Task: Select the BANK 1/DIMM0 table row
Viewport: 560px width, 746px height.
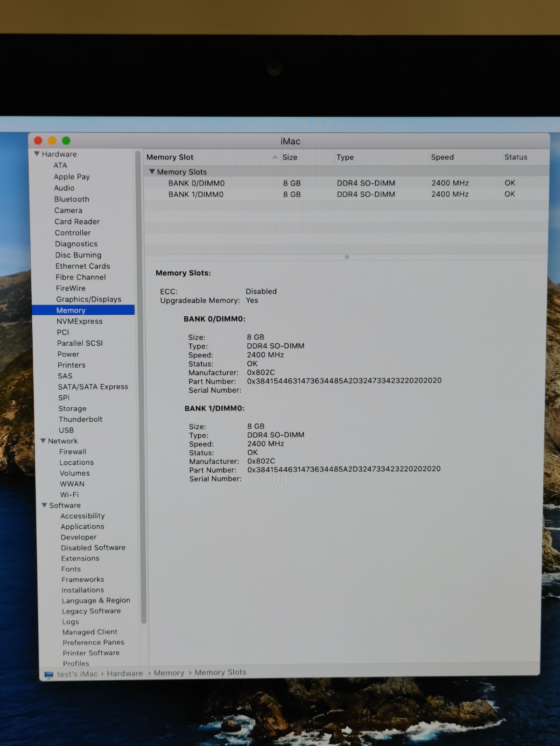Action: coord(196,195)
